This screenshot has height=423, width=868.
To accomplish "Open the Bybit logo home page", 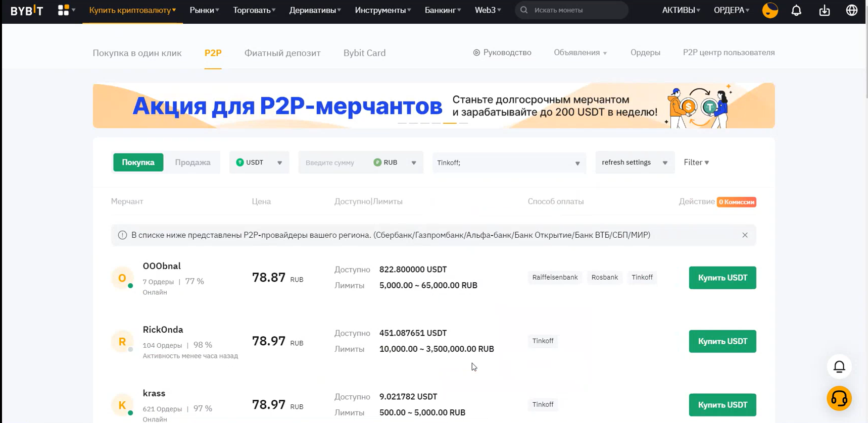I will [27, 10].
